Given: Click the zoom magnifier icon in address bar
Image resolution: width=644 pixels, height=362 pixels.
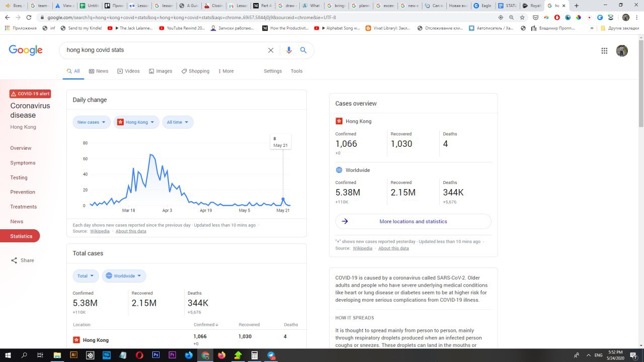Looking at the screenshot, I should pos(511,17).
